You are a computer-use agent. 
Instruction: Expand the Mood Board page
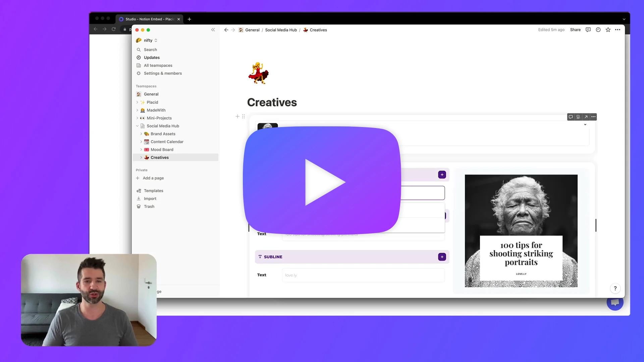pyautogui.click(x=141, y=149)
